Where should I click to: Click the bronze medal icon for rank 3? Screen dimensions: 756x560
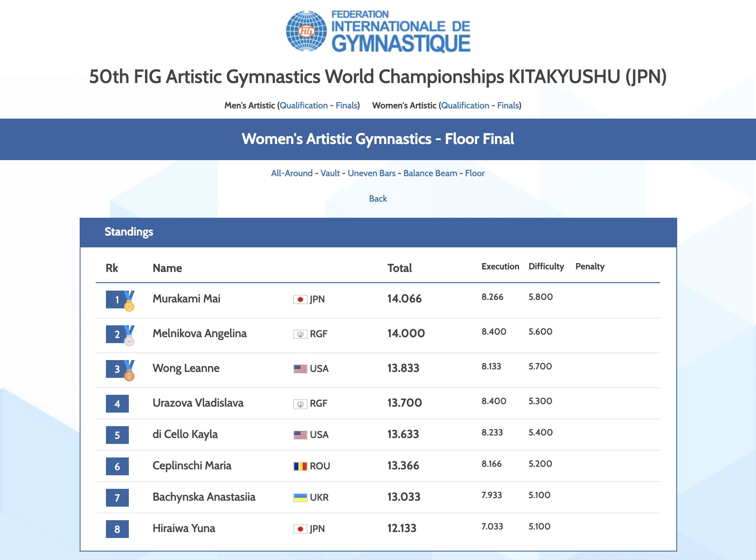(129, 371)
